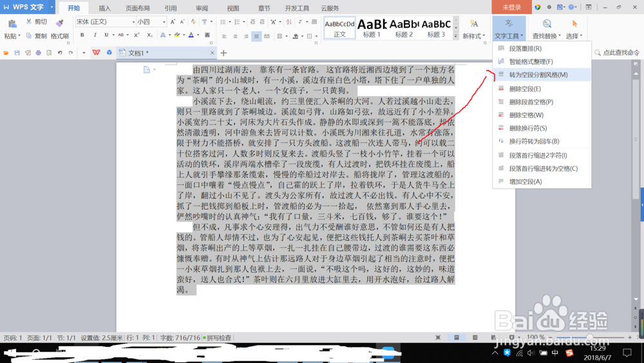Choose 转为空段分割风格(M) menu item

click(x=542, y=75)
